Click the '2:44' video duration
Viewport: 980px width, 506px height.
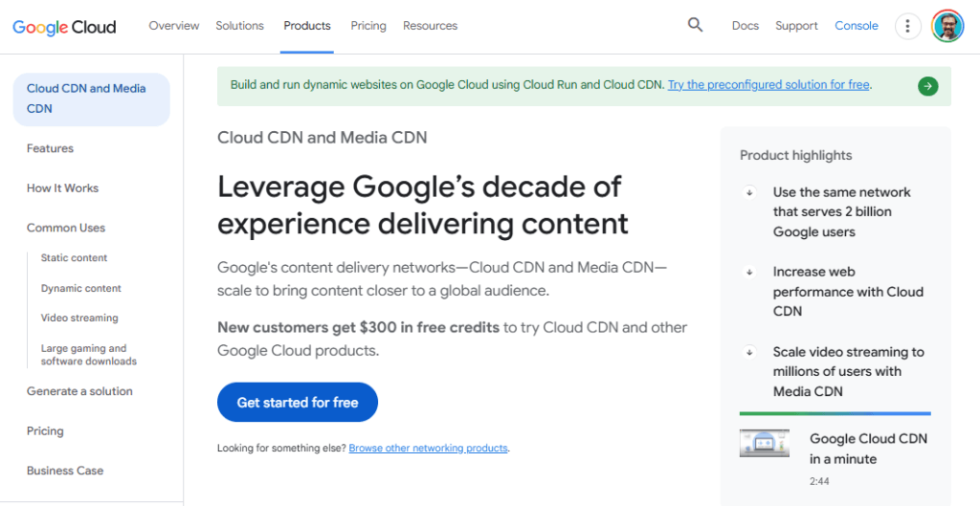pyautogui.click(x=819, y=482)
